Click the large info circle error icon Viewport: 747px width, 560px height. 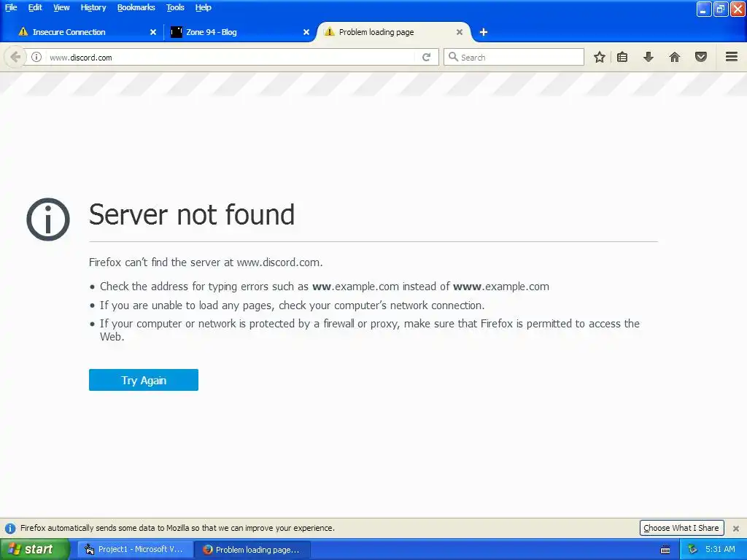click(48, 219)
